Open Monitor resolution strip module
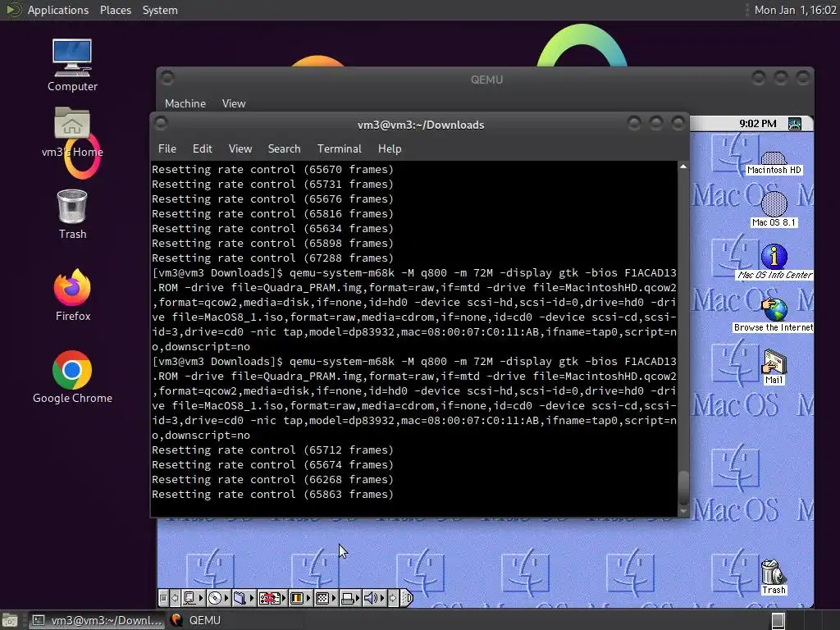The height and width of the screenshot is (630, 840). (326, 598)
